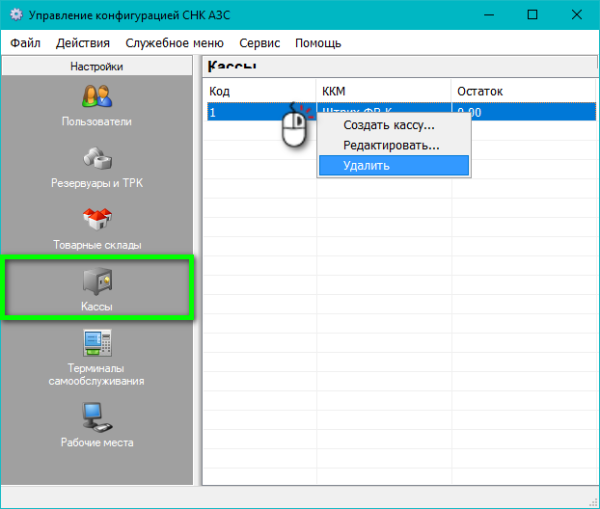600x509 pixels.
Task: Open the Помощь menu
Action: pyautogui.click(x=318, y=43)
